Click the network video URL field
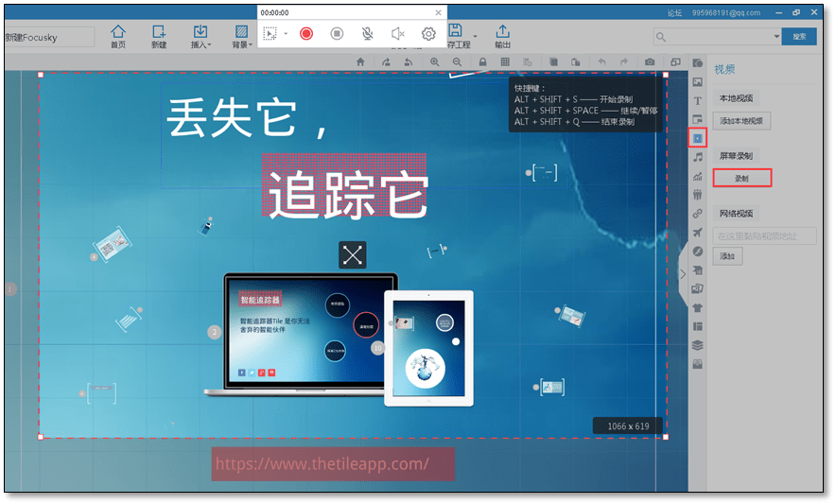 click(x=764, y=235)
